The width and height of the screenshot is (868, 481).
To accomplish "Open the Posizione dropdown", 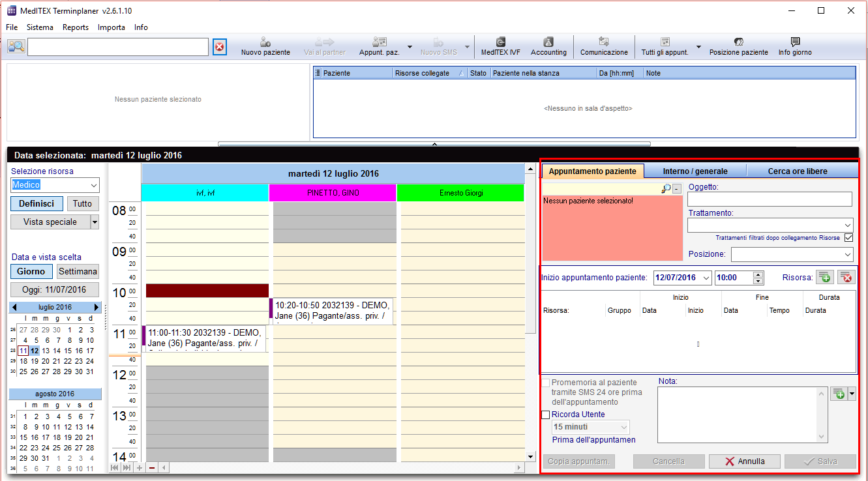I will click(x=847, y=254).
